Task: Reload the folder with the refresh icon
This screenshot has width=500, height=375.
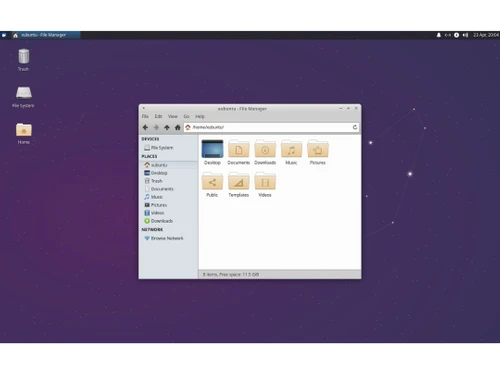Action: [x=355, y=127]
